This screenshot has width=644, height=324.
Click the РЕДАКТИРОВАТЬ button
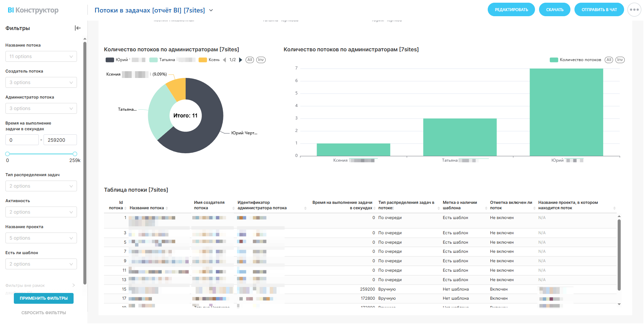coord(511,10)
